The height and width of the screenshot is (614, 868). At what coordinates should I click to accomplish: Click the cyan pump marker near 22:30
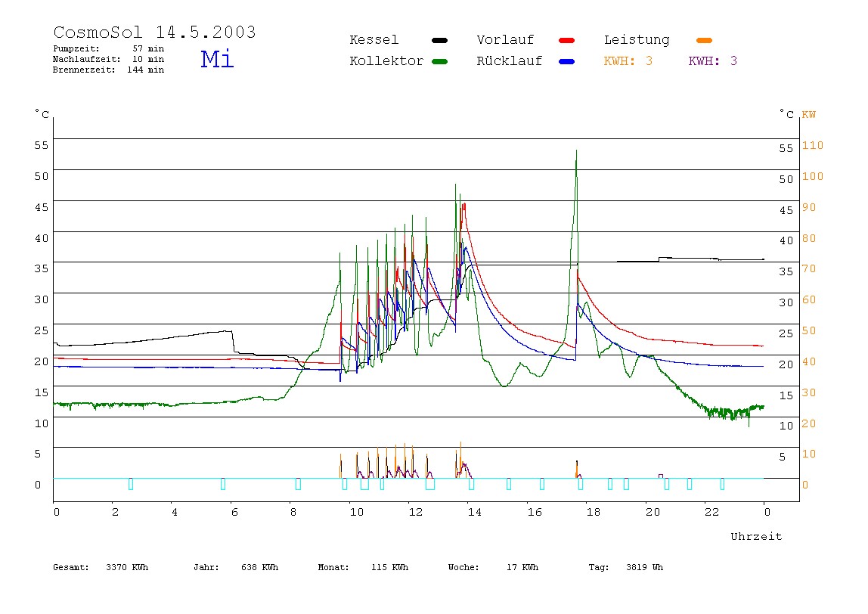point(722,484)
